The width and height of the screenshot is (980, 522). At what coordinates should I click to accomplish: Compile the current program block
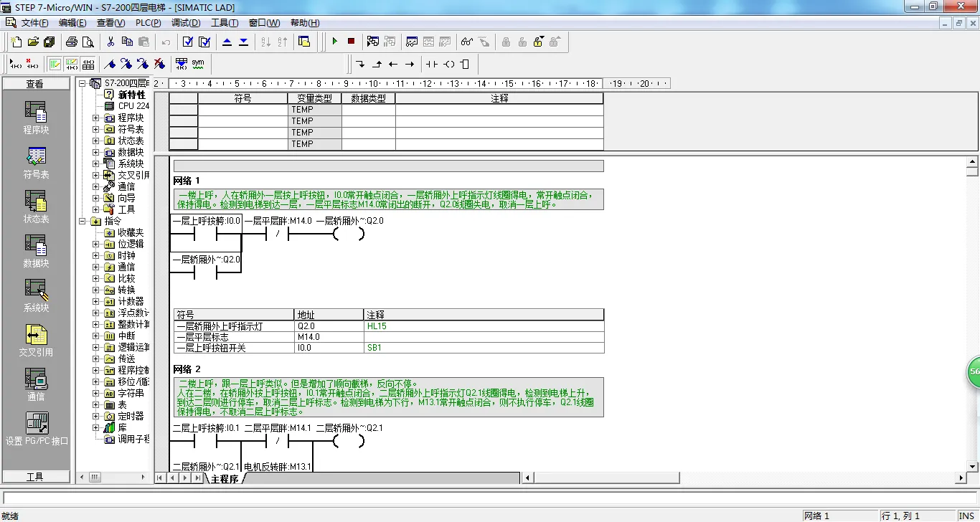click(188, 42)
